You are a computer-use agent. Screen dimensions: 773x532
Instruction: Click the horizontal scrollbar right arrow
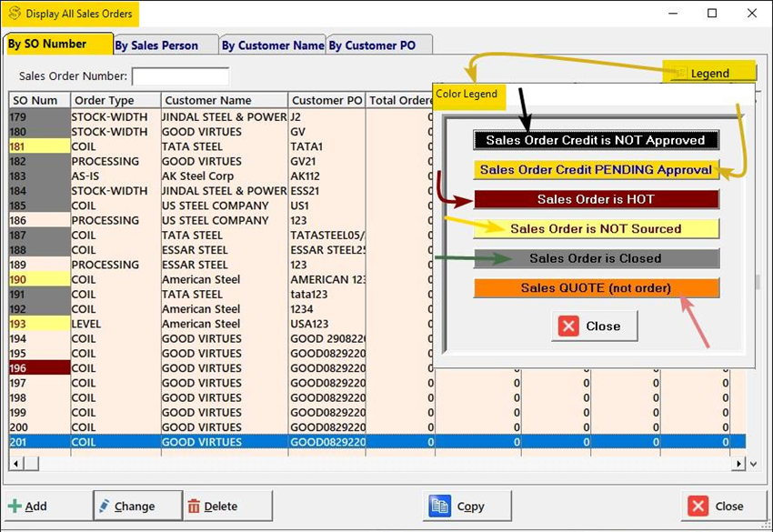click(x=738, y=464)
